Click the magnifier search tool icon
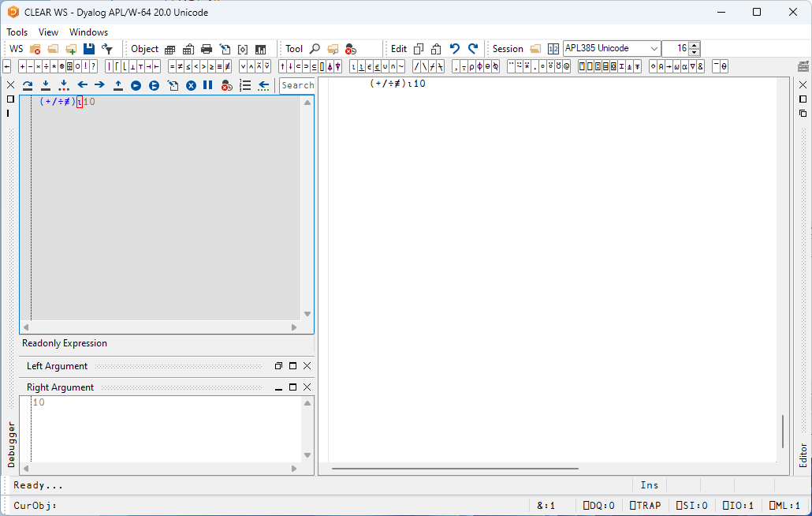This screenshot has width=812, height=516. pyautogui.click(x=315, y=49)
